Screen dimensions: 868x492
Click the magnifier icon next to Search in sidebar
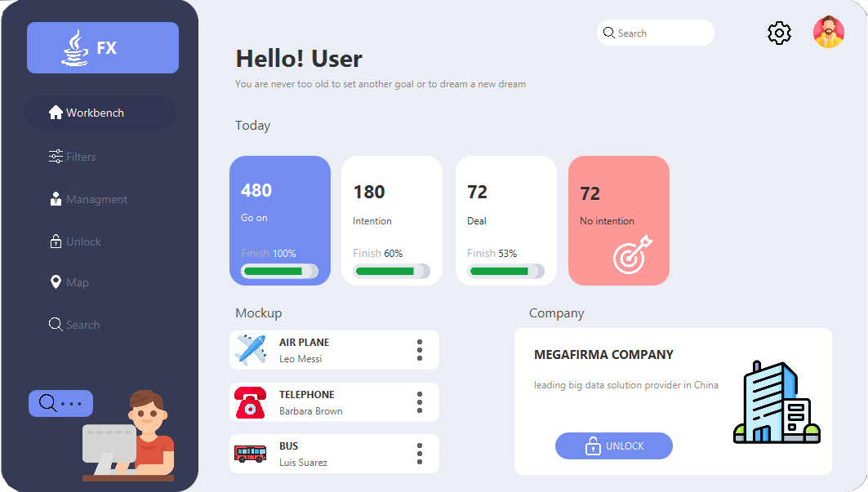click(x=53, y=324)
